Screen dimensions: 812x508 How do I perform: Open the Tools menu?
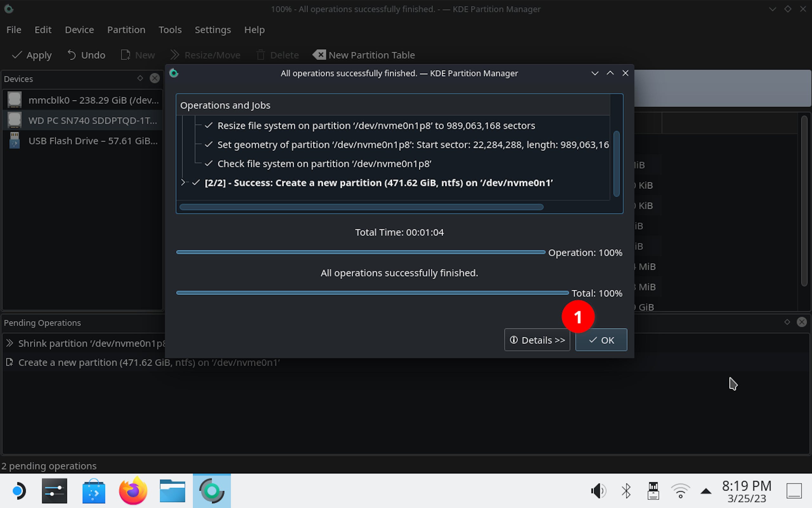[x=170, y=30]
